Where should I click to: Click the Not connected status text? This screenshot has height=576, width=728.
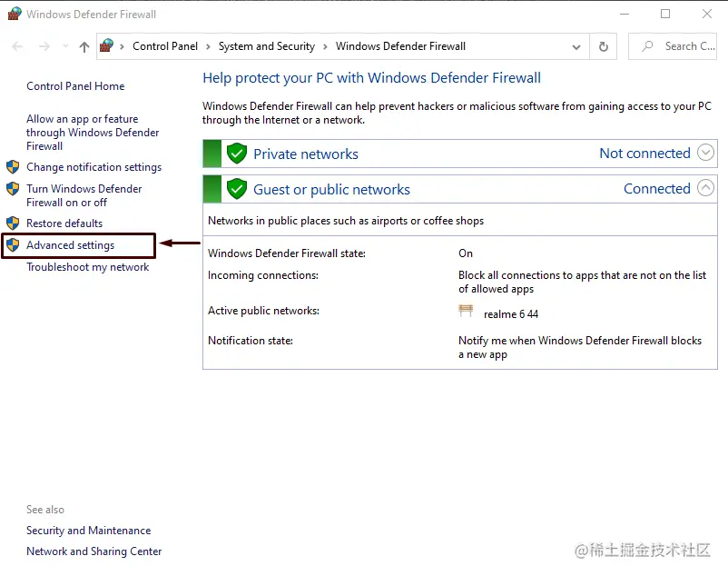644,153
